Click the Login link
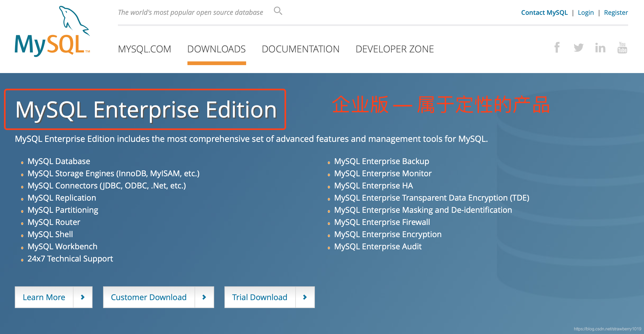The image size is (644, 334). [x=586, y=12]
